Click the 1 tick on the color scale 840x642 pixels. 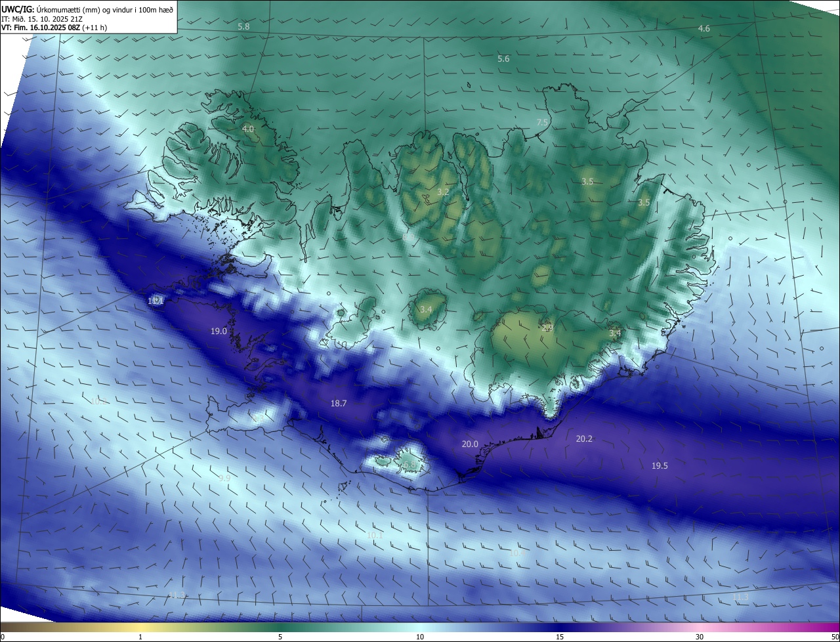pos(140,637)
